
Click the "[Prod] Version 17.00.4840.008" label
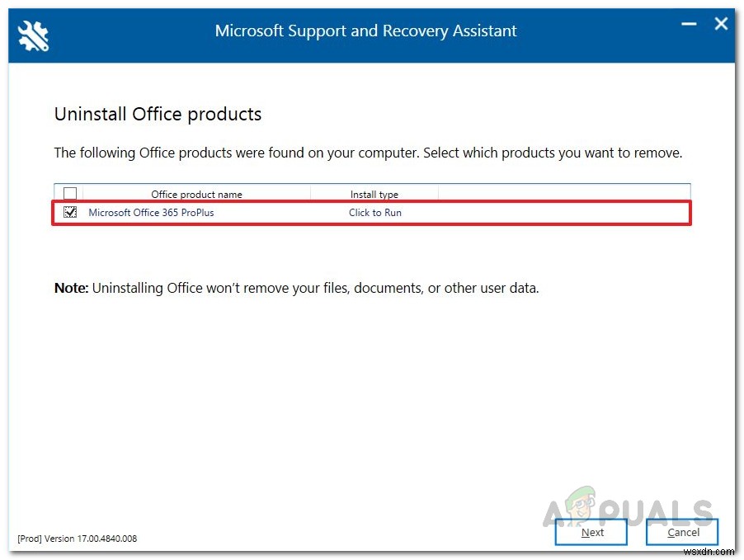(78, 538)
